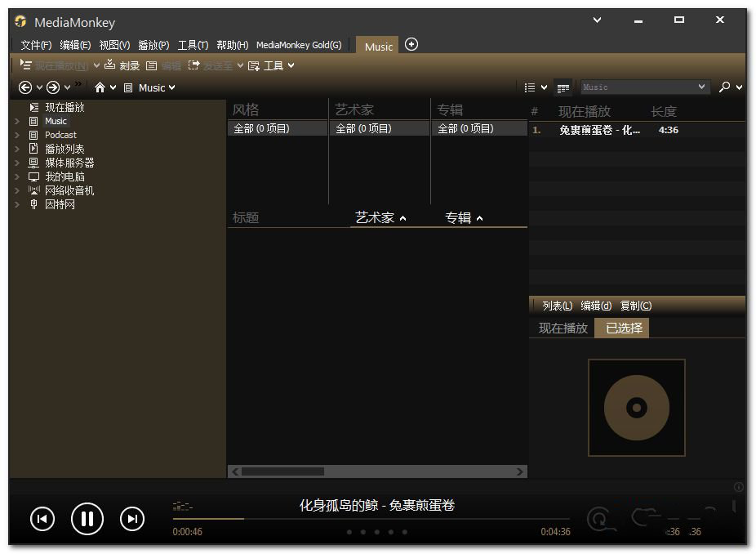
Task: Open the 复制(C) panel menu
Action: [636, 306]
